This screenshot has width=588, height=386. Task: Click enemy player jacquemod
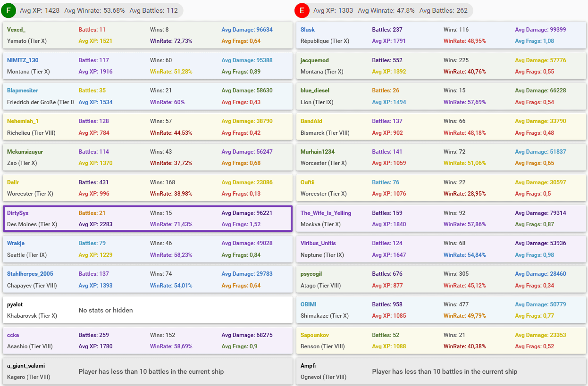pyautogui.click(x=315, y=60)
